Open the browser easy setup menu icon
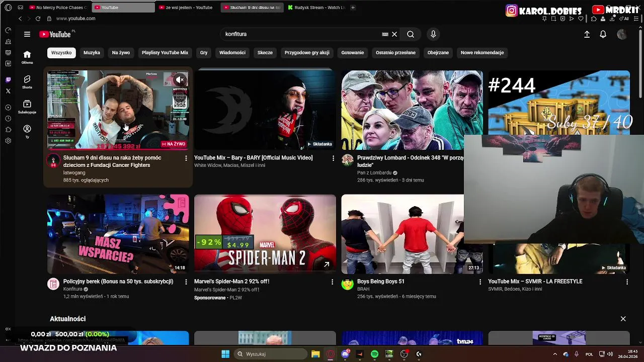Screen dimensions: 644x362 [x=635, y=19]
